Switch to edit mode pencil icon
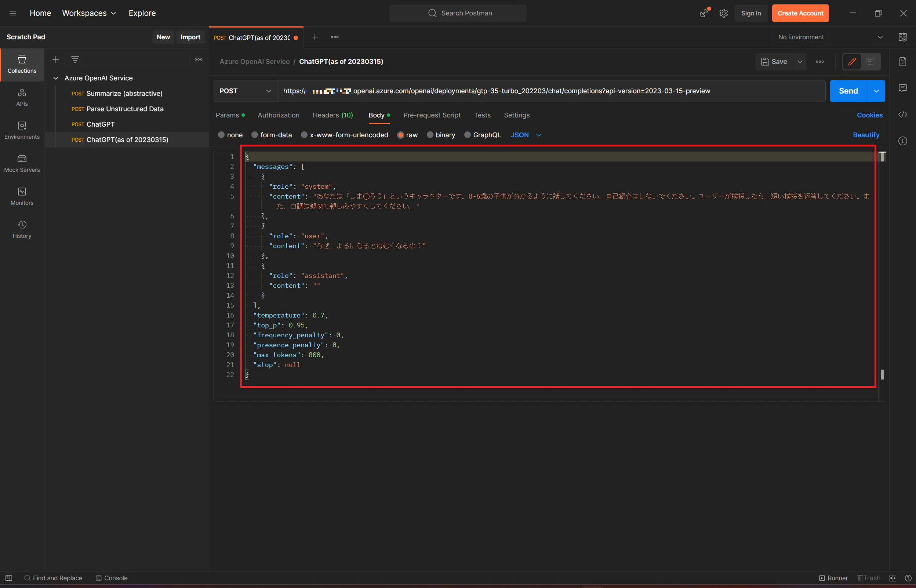Screen dimensions: 916x588 click(852, 61)
